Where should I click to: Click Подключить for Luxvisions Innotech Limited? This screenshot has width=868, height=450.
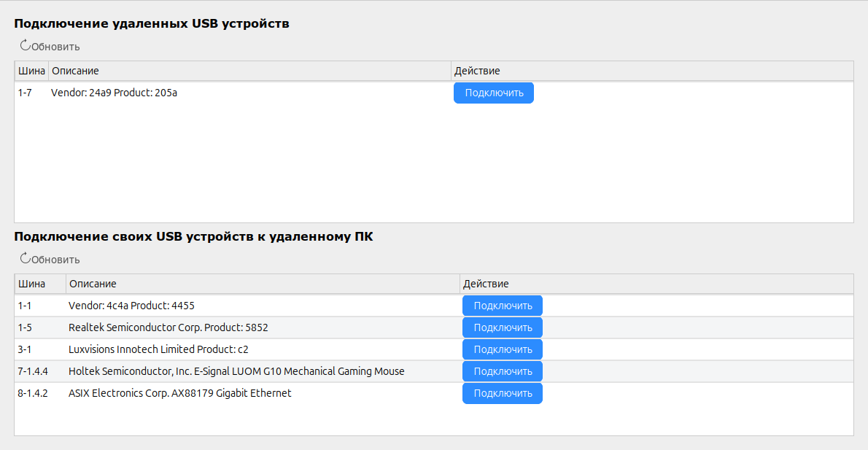click(502, 349)
